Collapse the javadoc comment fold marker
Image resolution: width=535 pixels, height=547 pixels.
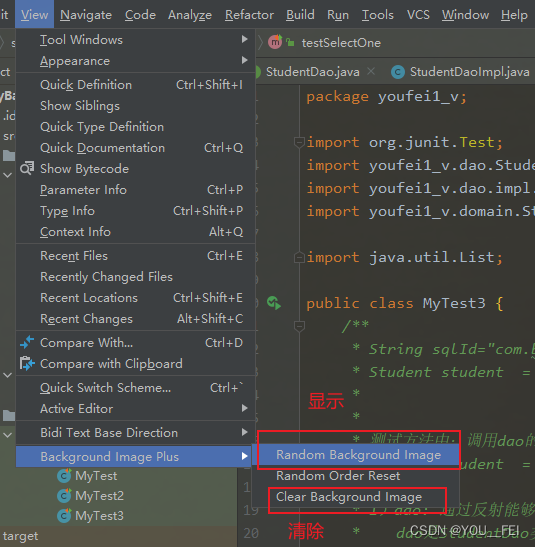point(299,326)
